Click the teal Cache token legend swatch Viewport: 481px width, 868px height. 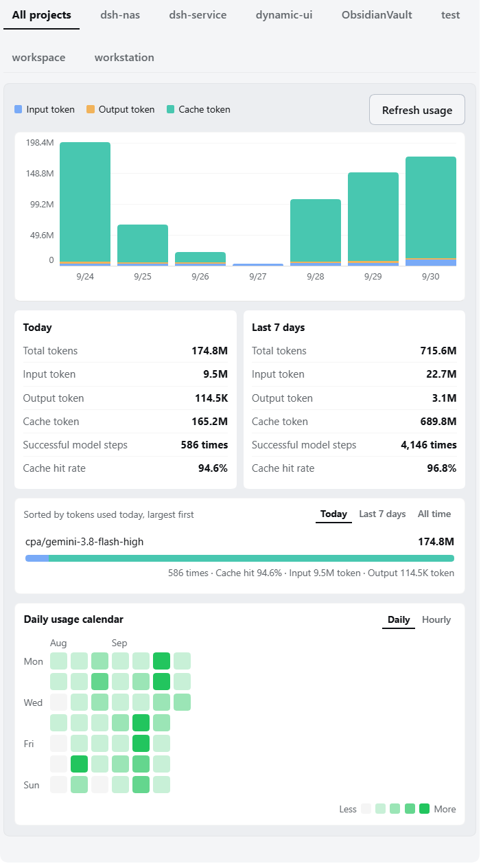[171, 109]
